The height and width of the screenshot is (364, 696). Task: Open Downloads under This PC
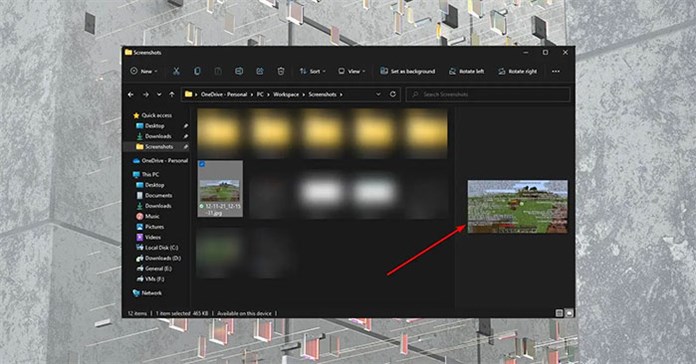pos(158,206)
